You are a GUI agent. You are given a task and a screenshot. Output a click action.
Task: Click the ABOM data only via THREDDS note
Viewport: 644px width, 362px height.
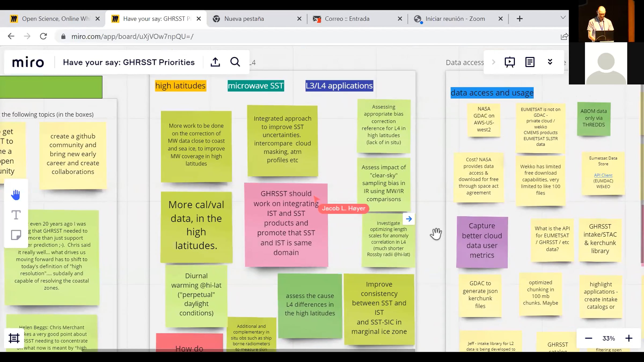[594, 119]
